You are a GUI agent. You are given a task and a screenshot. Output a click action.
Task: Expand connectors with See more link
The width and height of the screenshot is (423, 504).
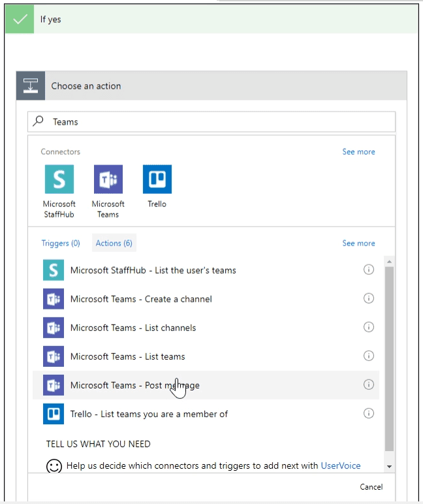point(358,151)
